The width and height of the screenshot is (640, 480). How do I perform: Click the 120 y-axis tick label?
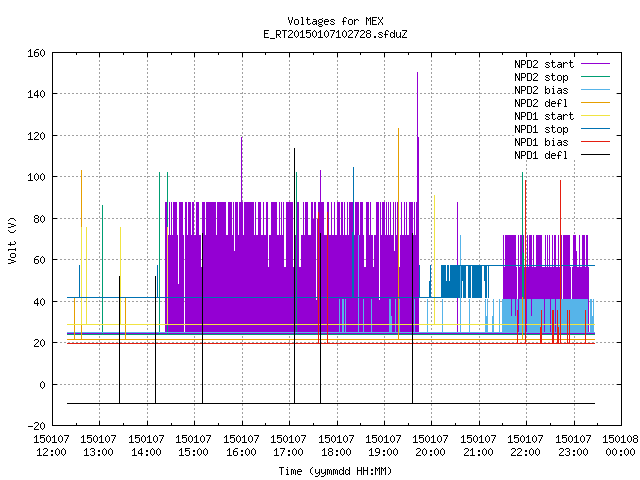36,136
